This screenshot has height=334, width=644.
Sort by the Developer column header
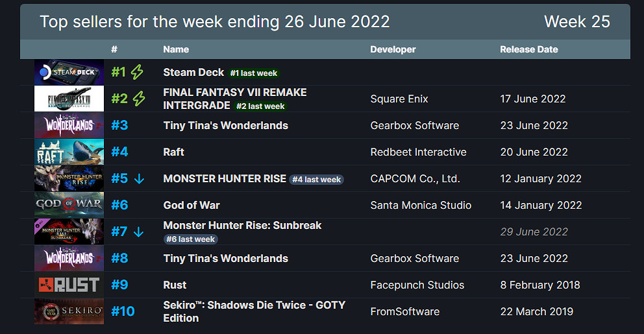(x=393, y=49)
